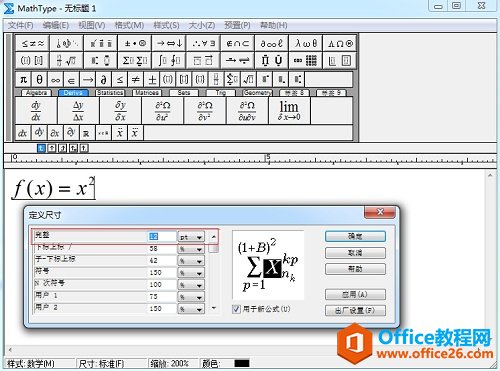This screenshot has height=371, width=500.
Task: Insert the ∂x small expression
Action: click(55, 133)
